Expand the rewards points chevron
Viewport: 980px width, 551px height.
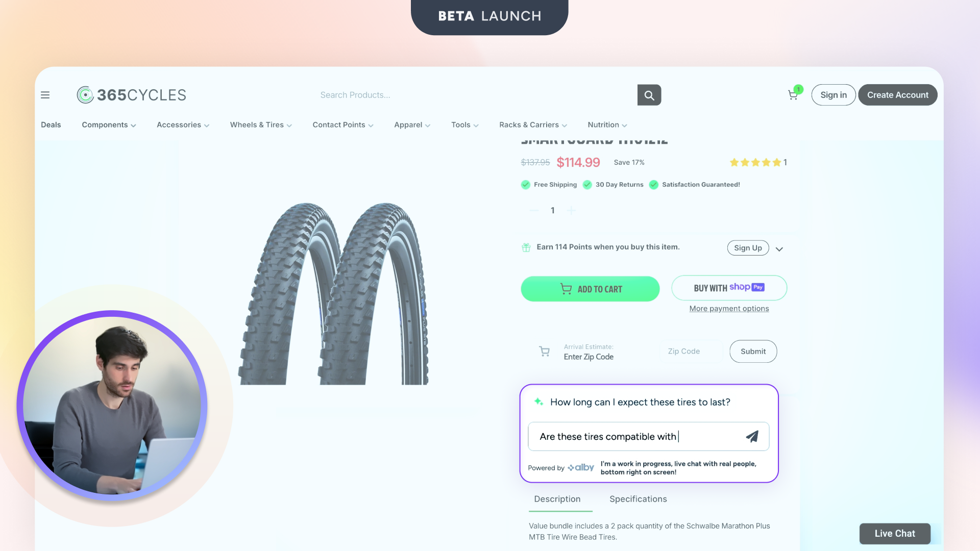[x=779, y=249]
